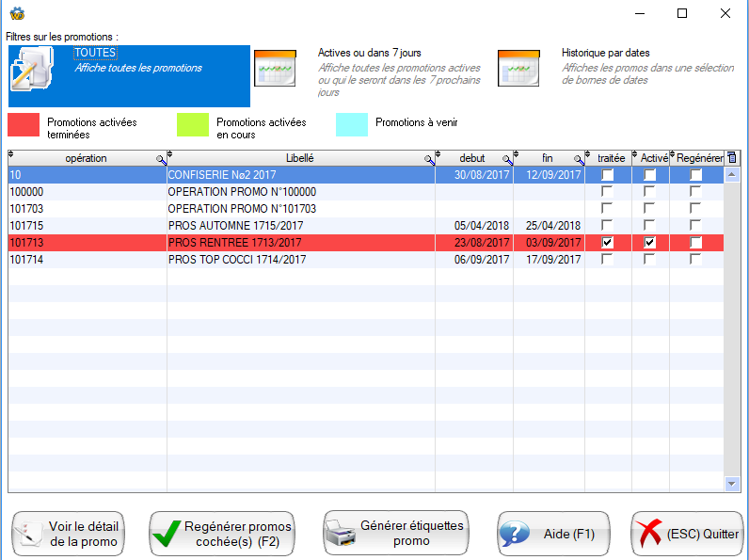Sort by the Regénérer column header
Viewport: 749px width, 560px height.
[699, 158]
